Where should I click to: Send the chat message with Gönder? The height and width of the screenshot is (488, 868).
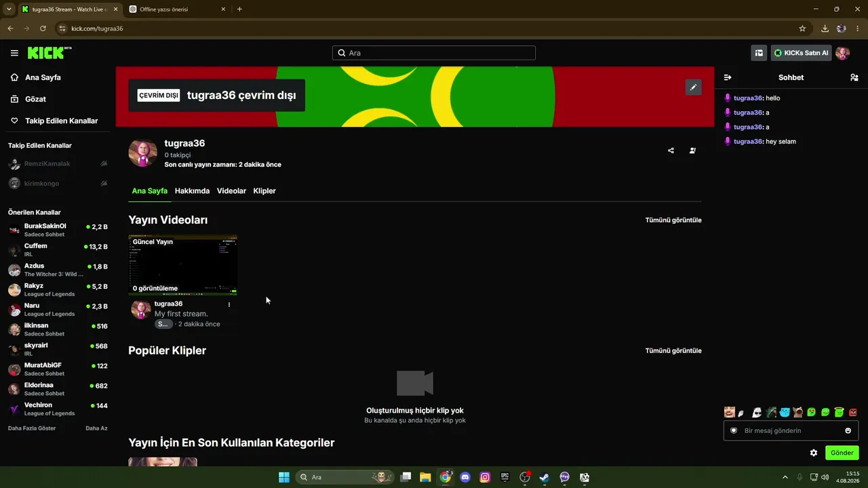click(x=842, y=453)
